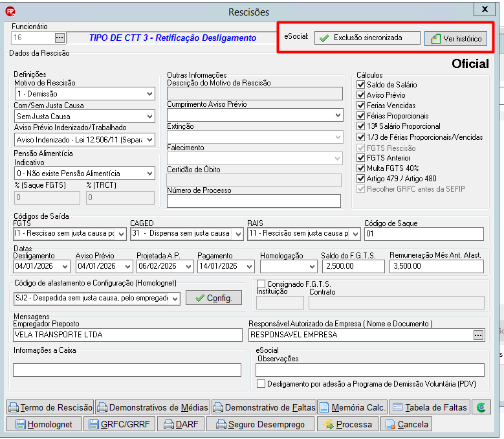Click the eSocial Observações field
504x439 pixels.
(370, 370)
